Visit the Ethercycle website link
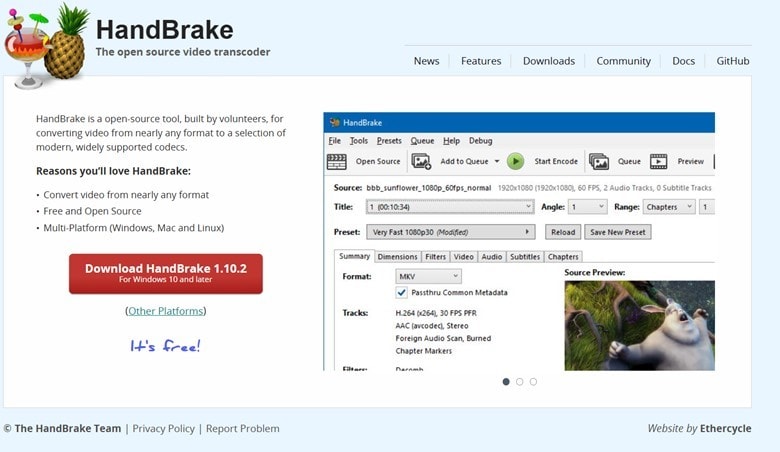This screenshot has width=780, height=452. point(725,428)
